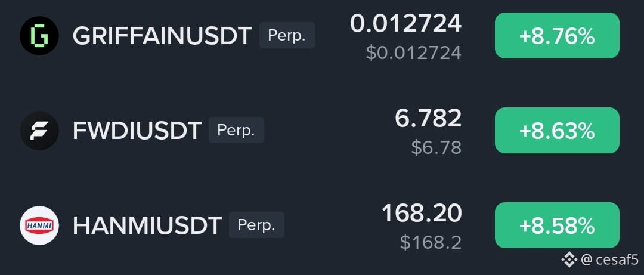The image size is (644, 275).
Task: Open the FWDIUSDT trading pair
Action: tap(137, 130)
